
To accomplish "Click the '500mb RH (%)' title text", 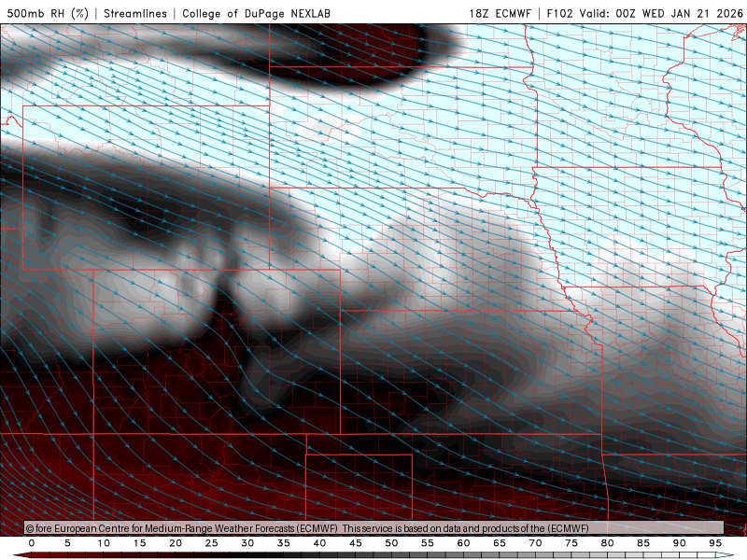I will 48,13.
